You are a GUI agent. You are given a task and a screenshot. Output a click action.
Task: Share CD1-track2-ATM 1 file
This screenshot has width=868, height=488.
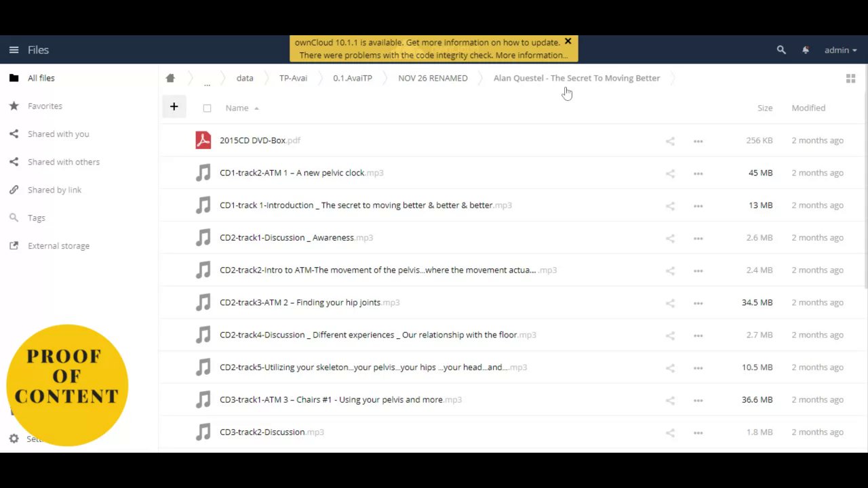click(670, 174)
